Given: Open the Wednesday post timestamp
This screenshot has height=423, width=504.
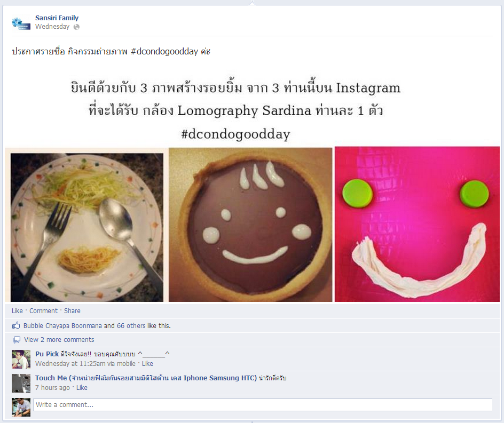Looking at the screenshot, I should click(52, 27).
